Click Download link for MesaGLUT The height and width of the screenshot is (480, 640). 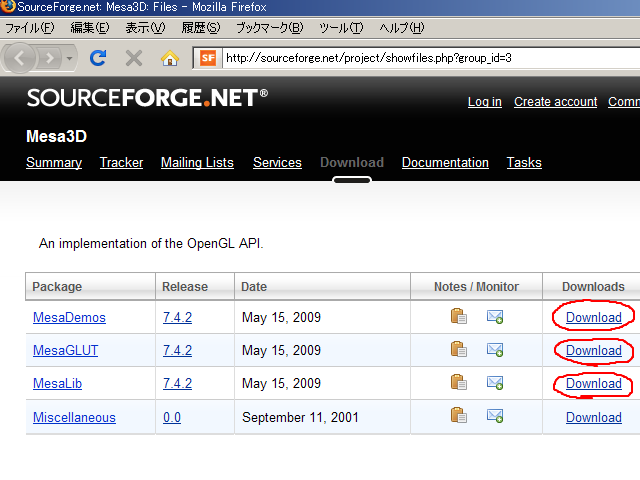click(594, 351)
